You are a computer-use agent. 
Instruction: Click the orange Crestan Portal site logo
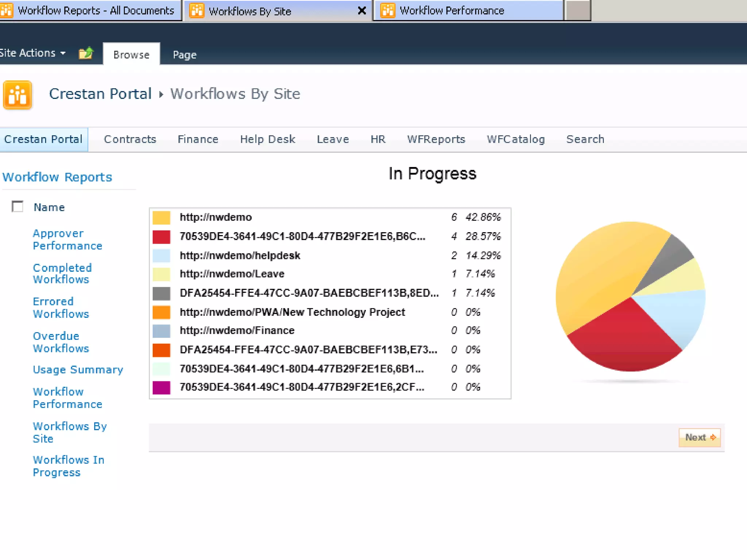[18, 95]
